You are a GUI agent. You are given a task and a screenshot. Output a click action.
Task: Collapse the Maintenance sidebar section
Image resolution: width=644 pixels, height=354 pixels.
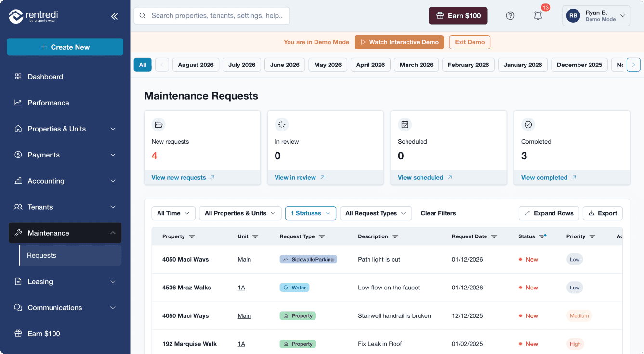tap(65, 233)
